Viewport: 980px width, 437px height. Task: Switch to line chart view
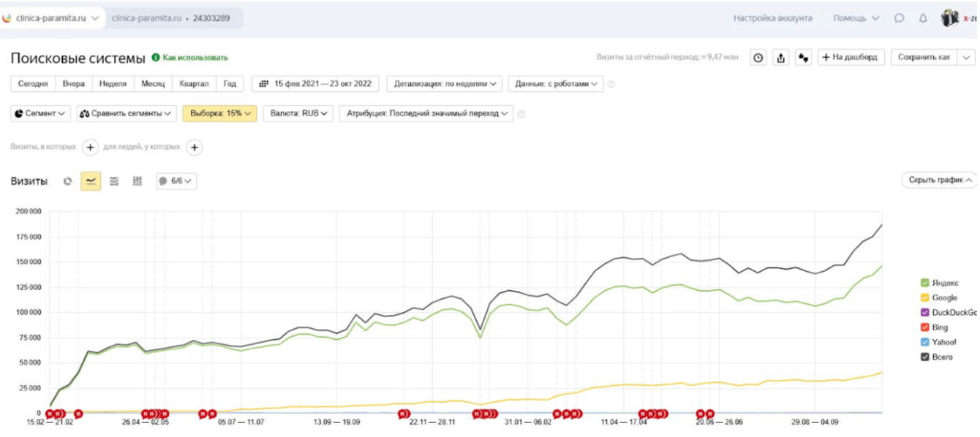91,181
